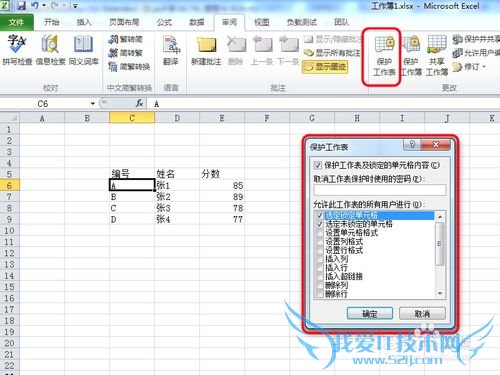The width and height of the screenshot is (500, 375).
Task: Convert Simplified to Traditional (简转繁)
Action: pos(125,53)
